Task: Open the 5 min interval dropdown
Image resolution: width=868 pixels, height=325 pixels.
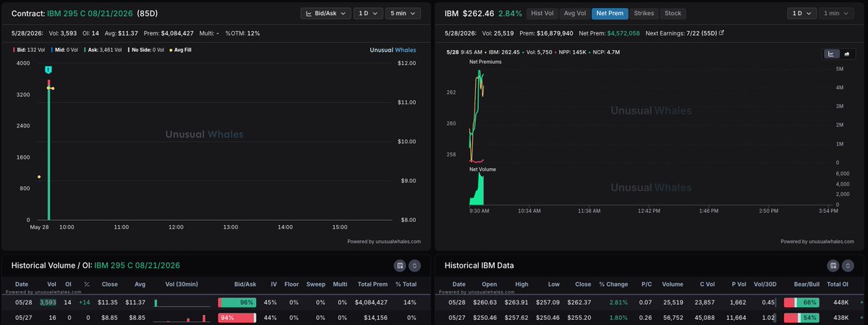Action: coord(402,13)
